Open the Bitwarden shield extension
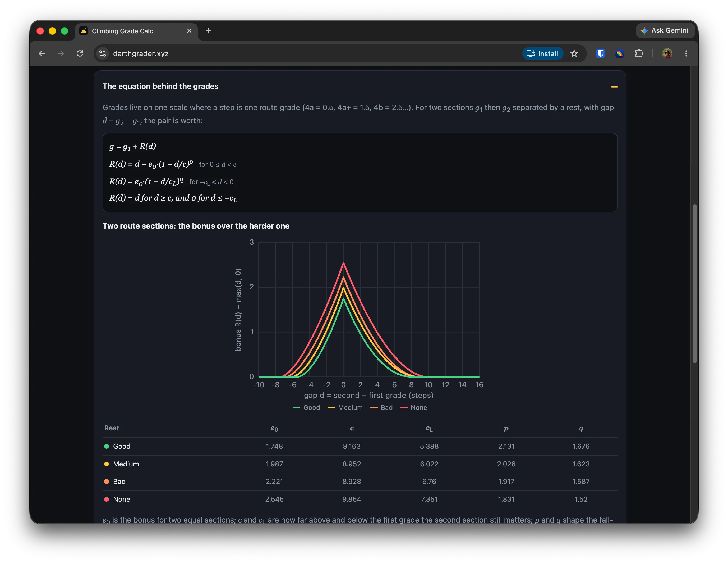The image size is (728, 563). click(x=600, y=53)
